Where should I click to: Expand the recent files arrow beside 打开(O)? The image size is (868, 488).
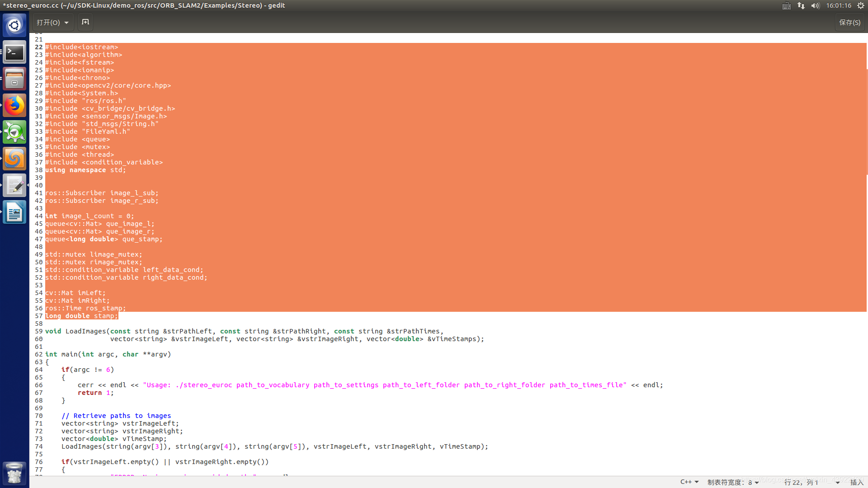(66, 22)
